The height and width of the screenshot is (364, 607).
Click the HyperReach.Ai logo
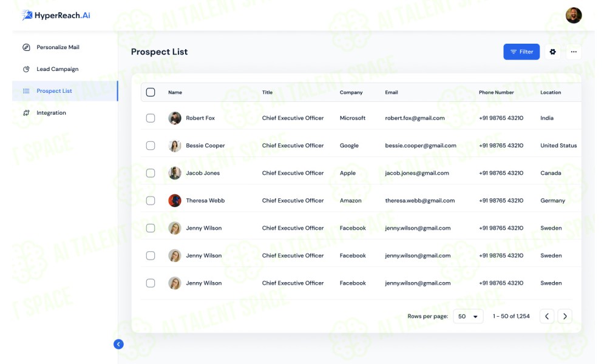56,15
